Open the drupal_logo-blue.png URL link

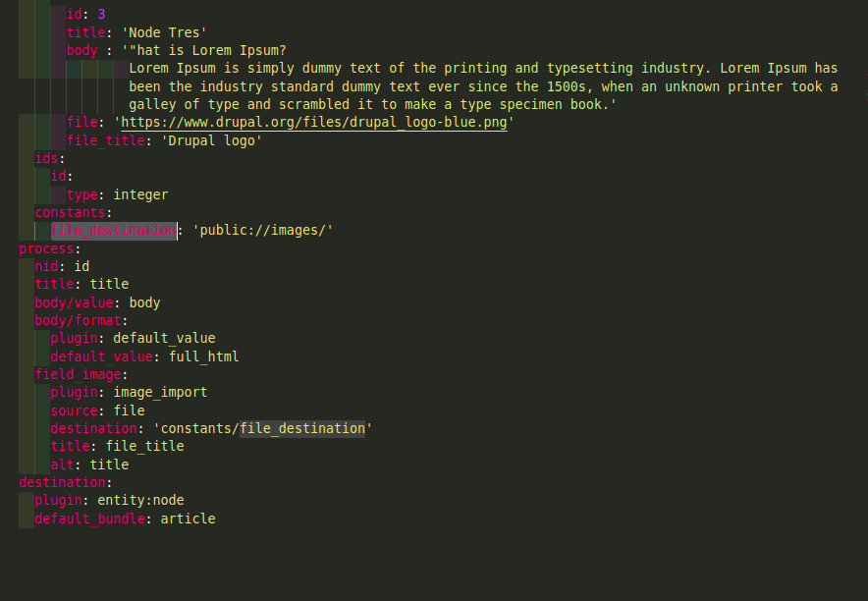(x=314, y=123)
